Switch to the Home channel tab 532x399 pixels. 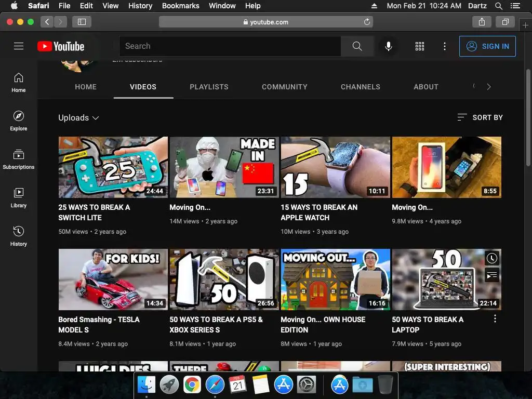coord(86,87)
